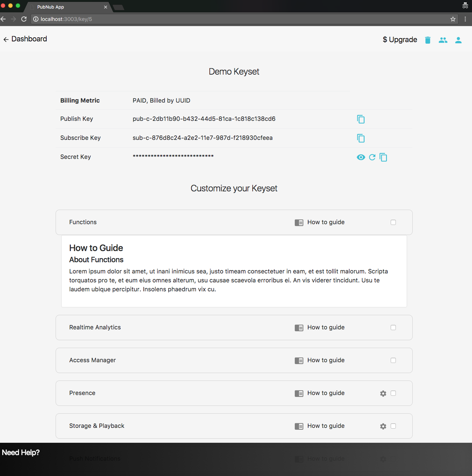Click the About Functions heading
The height and width of the screenshot is (476, 472).
click(x=96, y=260)
